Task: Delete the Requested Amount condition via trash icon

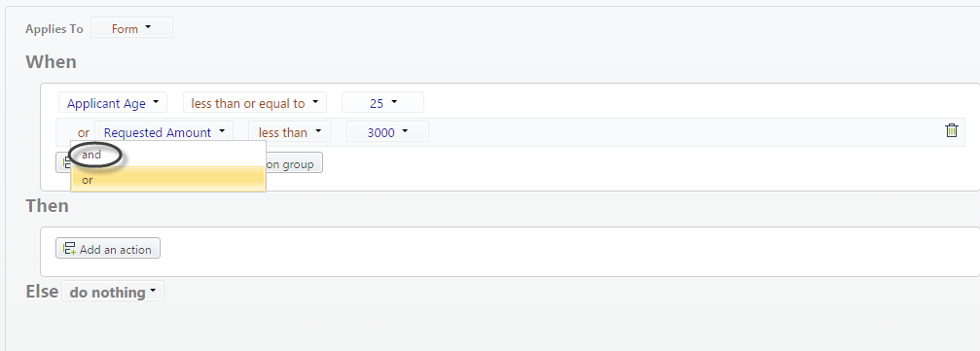Action: [x=951, y=130]
